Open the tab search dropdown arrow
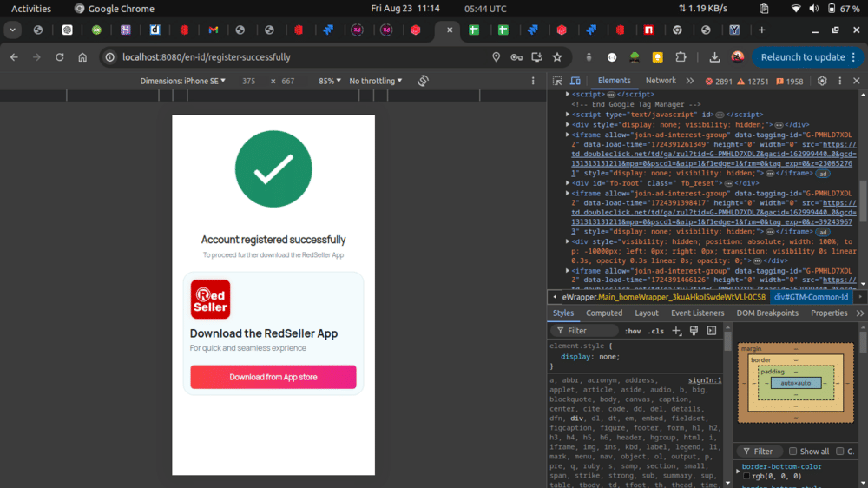The width and height of the screenshot is (868, 488). 12,30
